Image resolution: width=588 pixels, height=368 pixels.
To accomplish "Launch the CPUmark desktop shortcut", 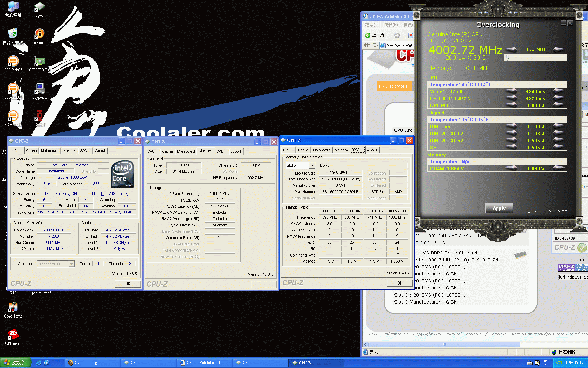I will point(13,337).
